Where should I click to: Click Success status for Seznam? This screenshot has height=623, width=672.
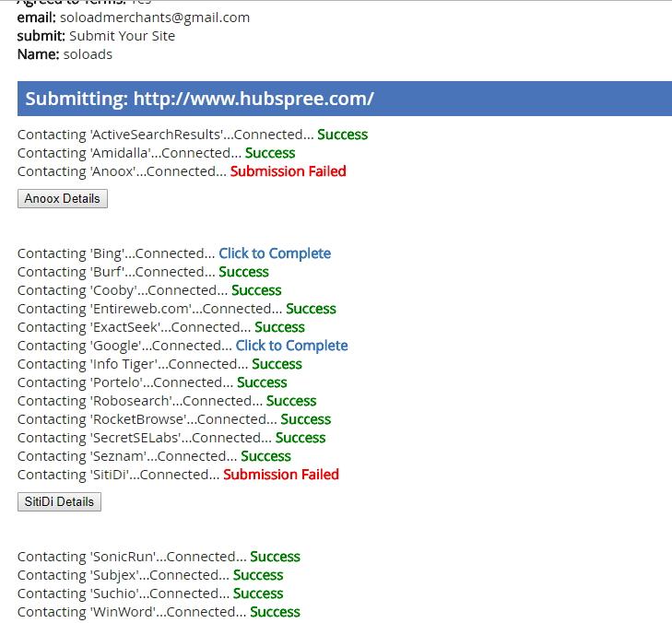pyautogui.click(x=265, y=456)
